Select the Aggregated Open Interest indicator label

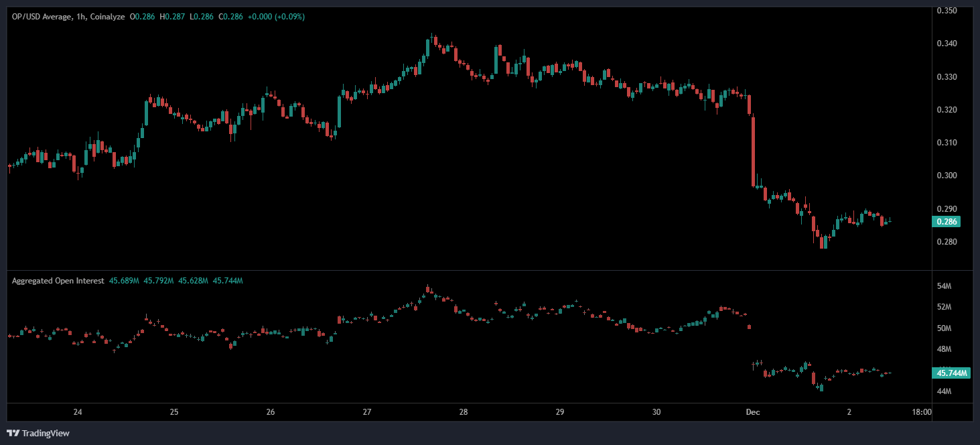[58, 281]
